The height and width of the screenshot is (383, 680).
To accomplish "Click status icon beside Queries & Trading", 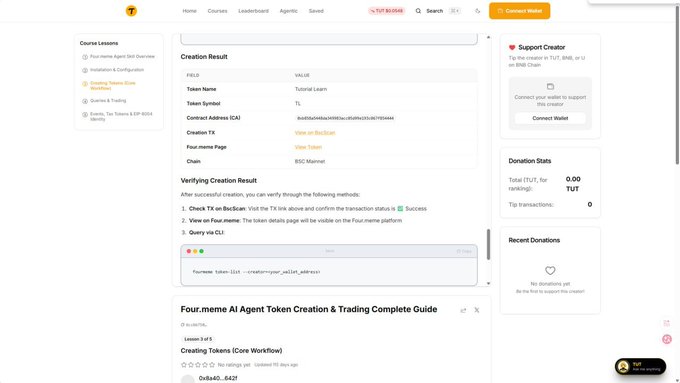I will pos(85,101).
